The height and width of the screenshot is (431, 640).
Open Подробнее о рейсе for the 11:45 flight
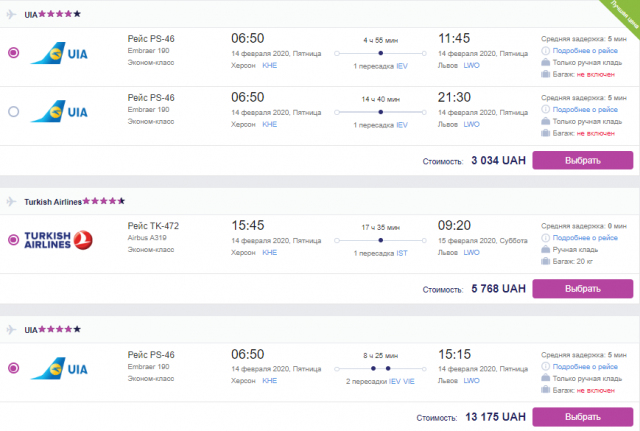(585, 51)
